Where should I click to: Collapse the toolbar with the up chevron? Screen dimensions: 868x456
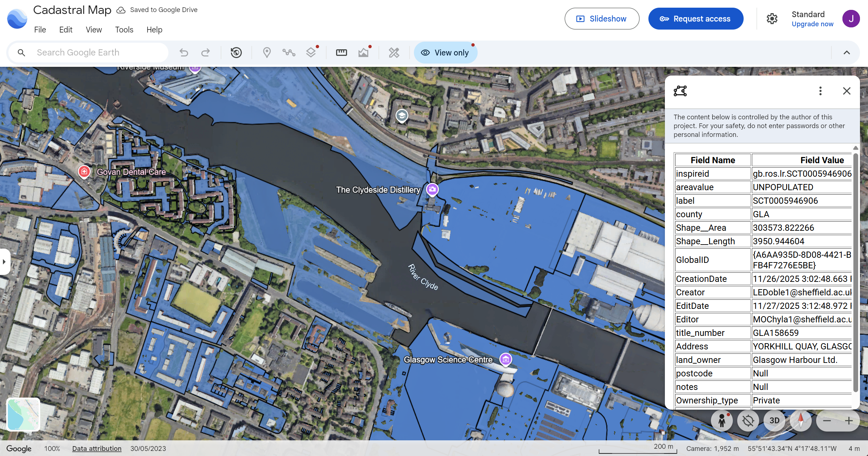tap(847, 52)
